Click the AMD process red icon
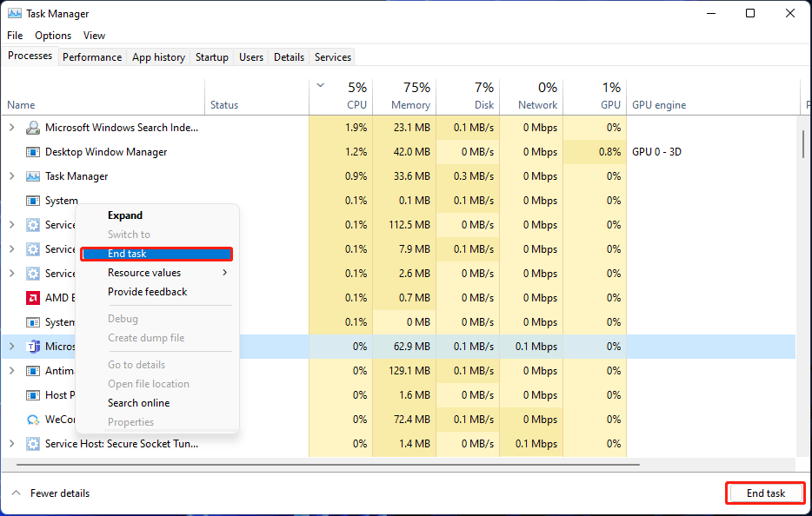 click(x=33, y=298)
